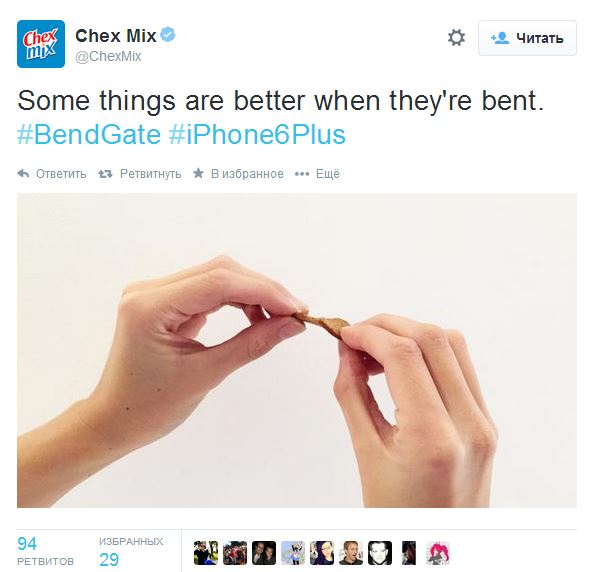
Task: Click the black-and-white face avatar
Action: 380,553
